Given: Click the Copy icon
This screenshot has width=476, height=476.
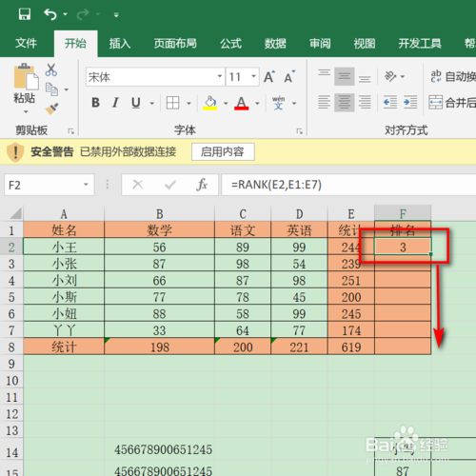Looking at the screenshot, I should click(x=51, y=89).
